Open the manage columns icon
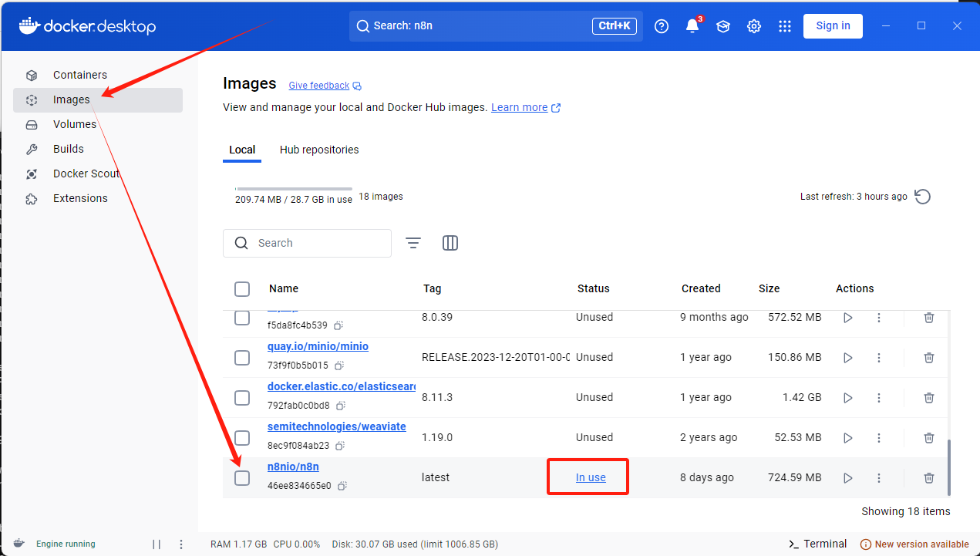 pos(450,243)
